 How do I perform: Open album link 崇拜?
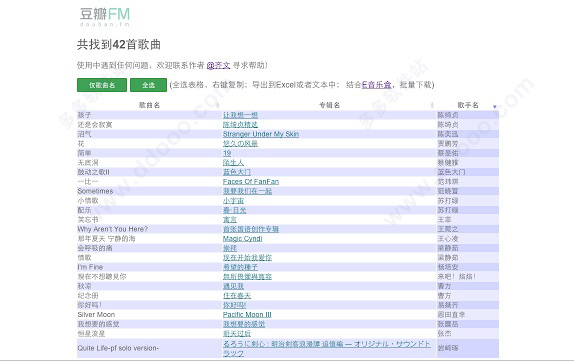(x=230, y=248)
